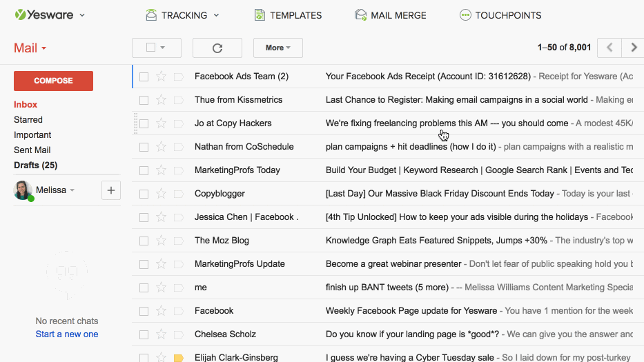Refresh the inbox
The height and width of the screenshot is (362, 644).
[217, 48]
